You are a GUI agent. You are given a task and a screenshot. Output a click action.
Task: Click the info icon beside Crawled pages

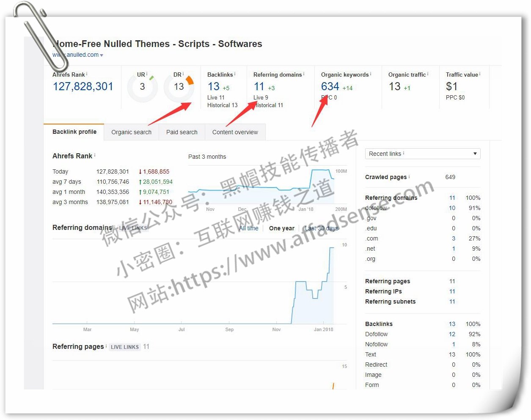tap(409, 177)
